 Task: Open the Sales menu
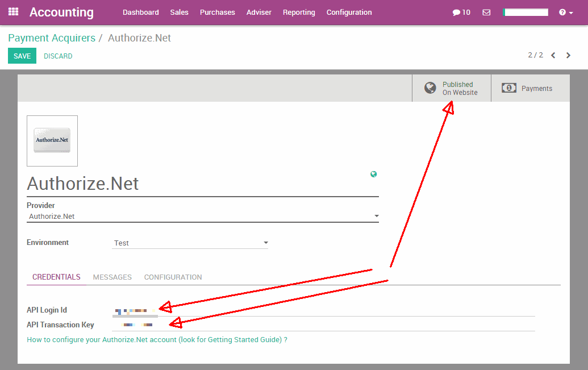pyautogui.click(x=179, y=13)
